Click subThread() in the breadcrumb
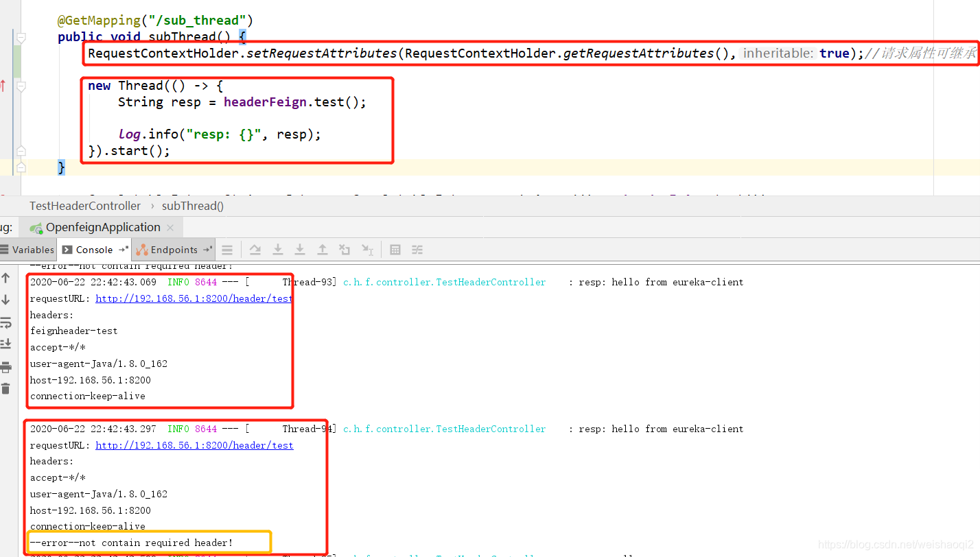 coord(193,206)
